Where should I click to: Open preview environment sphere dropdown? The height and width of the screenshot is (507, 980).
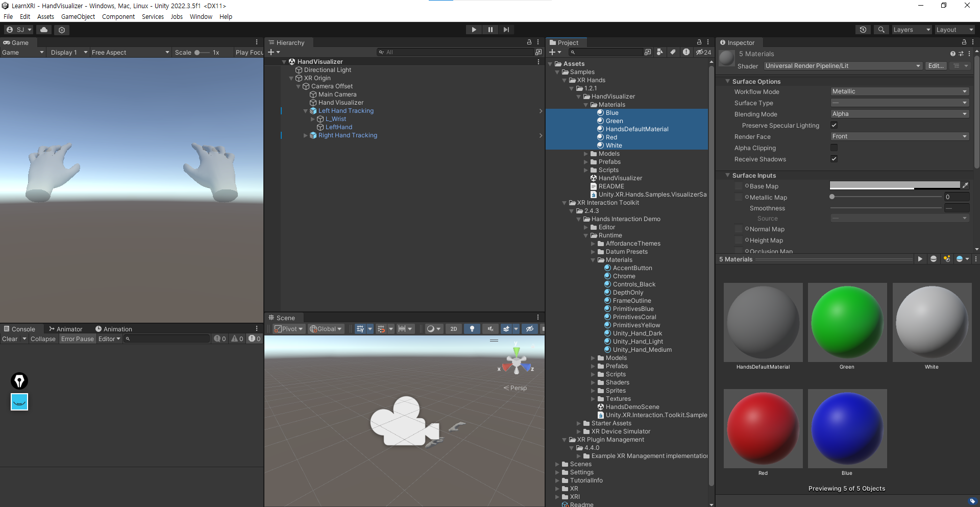coord(962,259)
